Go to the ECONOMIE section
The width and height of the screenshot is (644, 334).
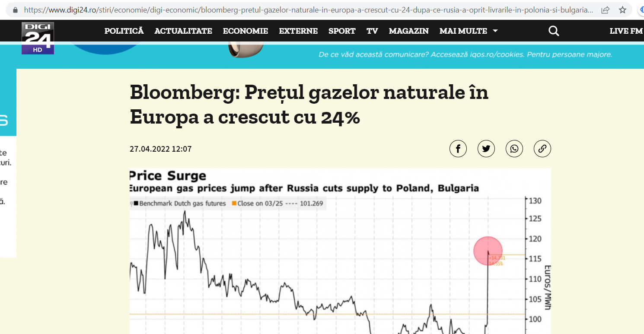coord(245,31)
